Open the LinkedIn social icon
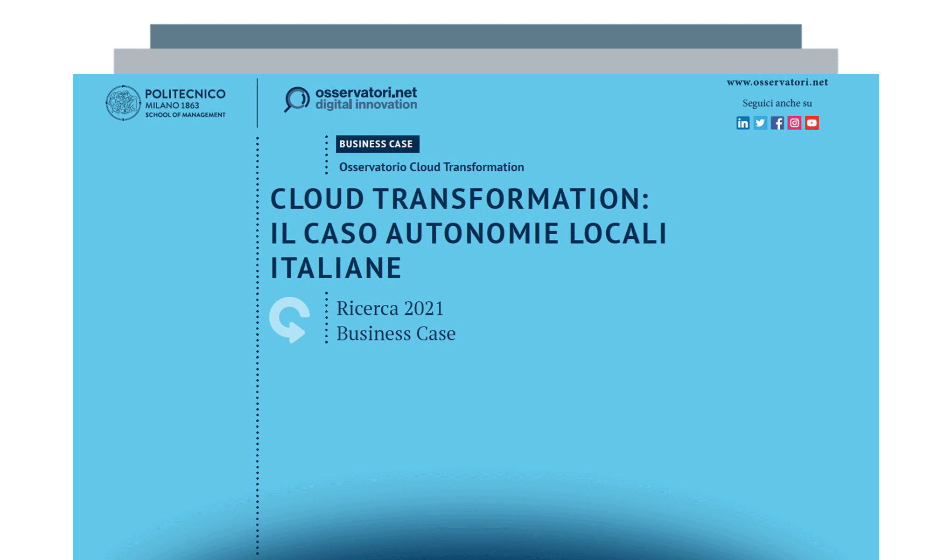 coord(743,123)
